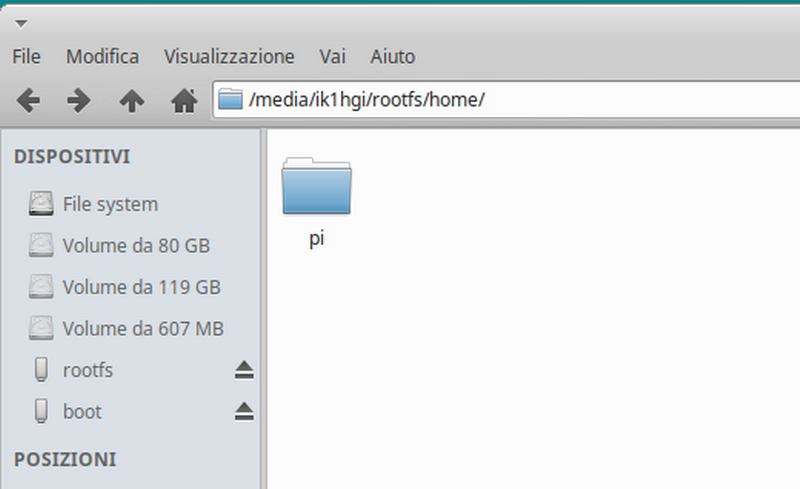Open the File menu
This screenshot has height=489, width=800.
[27, 56]
